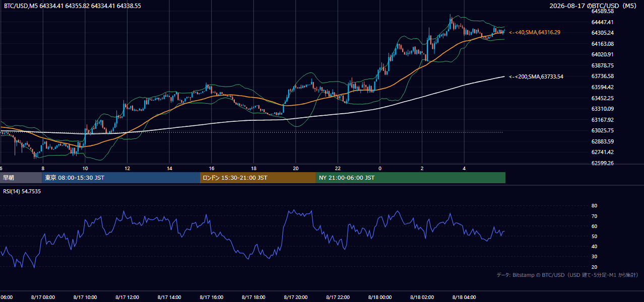Click price axis value 64447.41
Screen dimensions: 644x302
click(x=603, y=22)
